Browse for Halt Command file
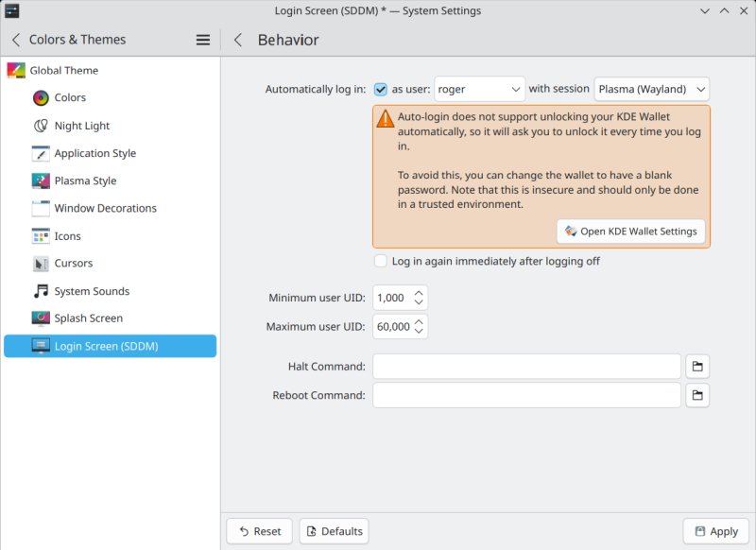756x550 pixels. click(696, 367)
